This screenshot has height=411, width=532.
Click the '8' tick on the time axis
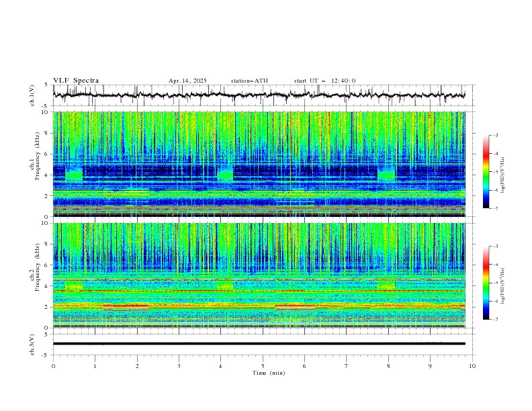[388, 366]
